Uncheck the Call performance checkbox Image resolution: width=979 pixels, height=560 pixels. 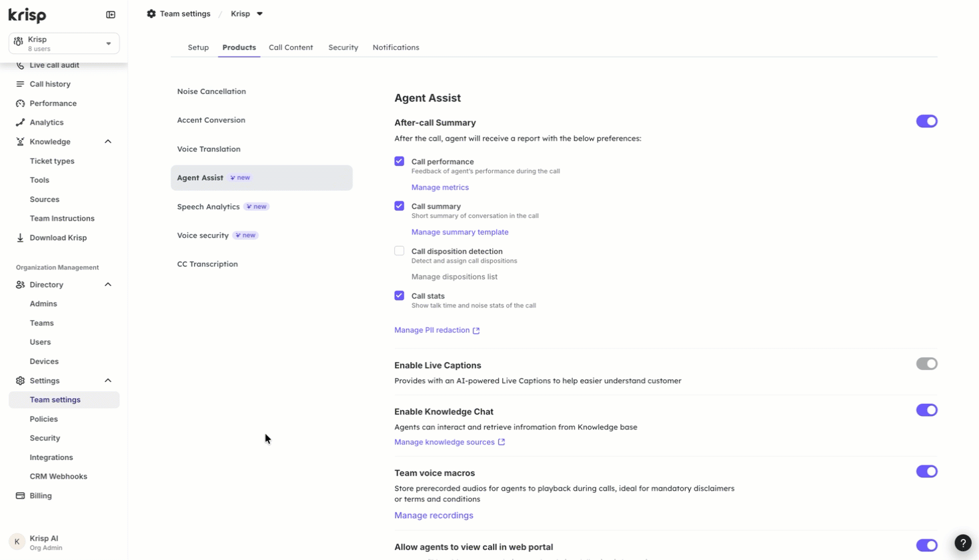click(x=399, y=161)
